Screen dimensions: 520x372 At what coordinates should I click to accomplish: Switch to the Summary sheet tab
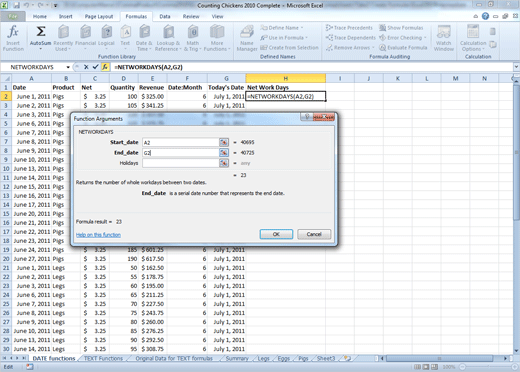[237, 358]
